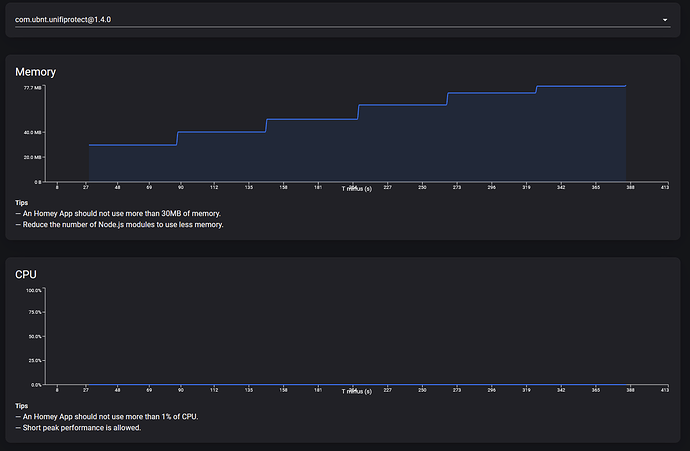690x451 pixels.
Task: Select the 0 B label on Memory axis
Action: pyautogui.click(x=37, y=182)
